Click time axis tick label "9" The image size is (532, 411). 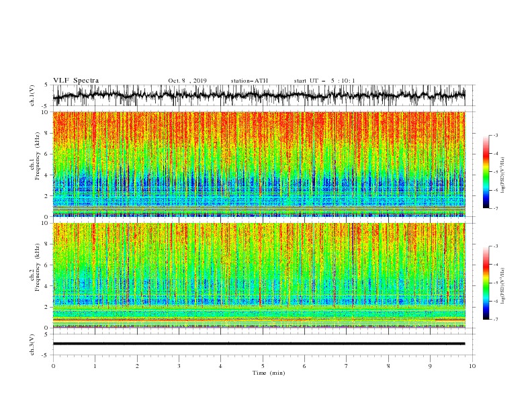(430, 366)
